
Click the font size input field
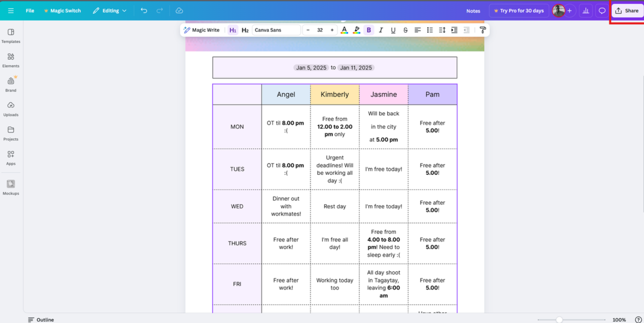point(320,30)
